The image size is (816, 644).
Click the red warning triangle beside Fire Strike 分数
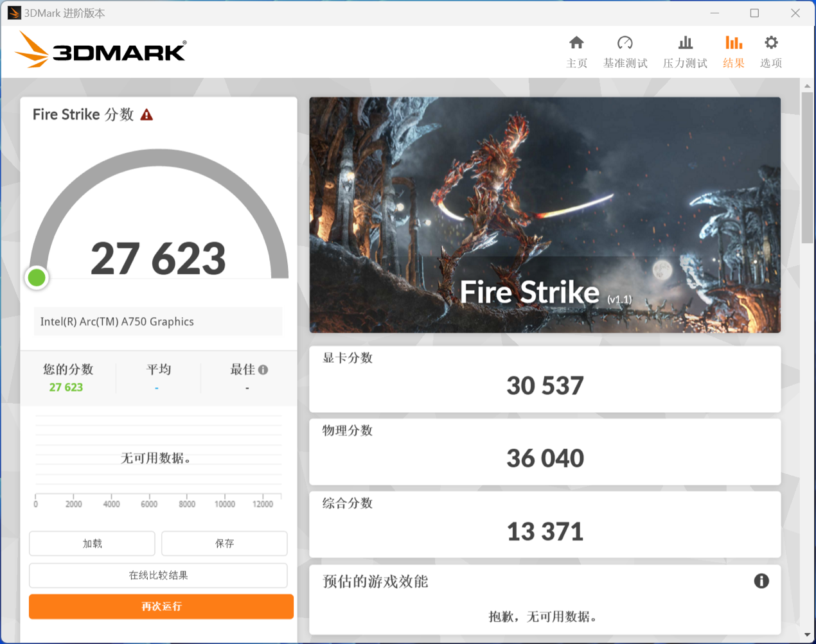click(x=146, y=115)
